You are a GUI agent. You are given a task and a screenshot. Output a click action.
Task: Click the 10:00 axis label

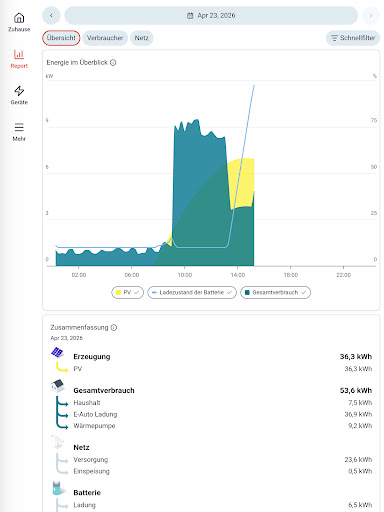click(x=185, y=275)
